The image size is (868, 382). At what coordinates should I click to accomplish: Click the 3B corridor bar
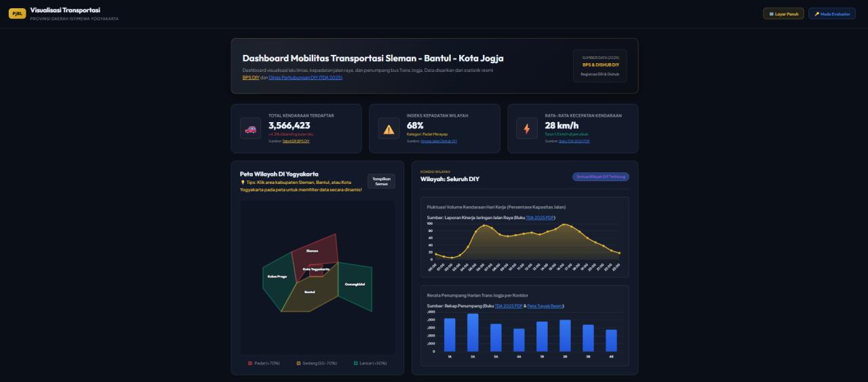click(588, 338)
